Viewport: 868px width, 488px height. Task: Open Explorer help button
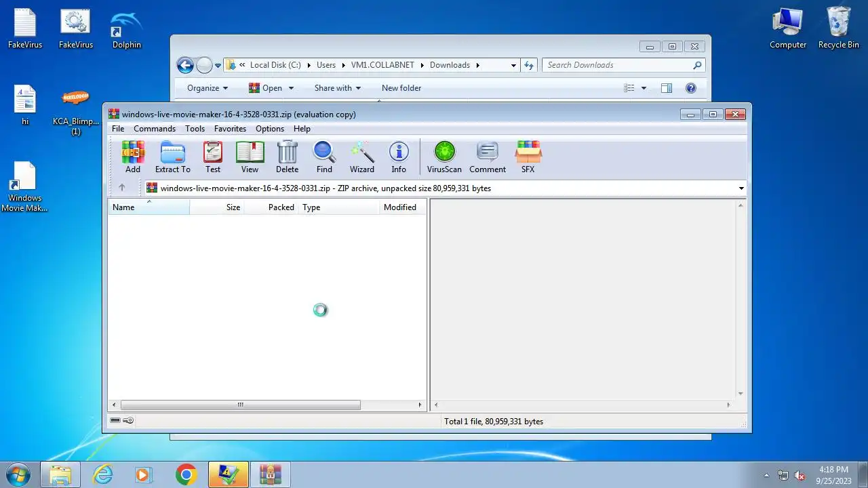(690, 88)
